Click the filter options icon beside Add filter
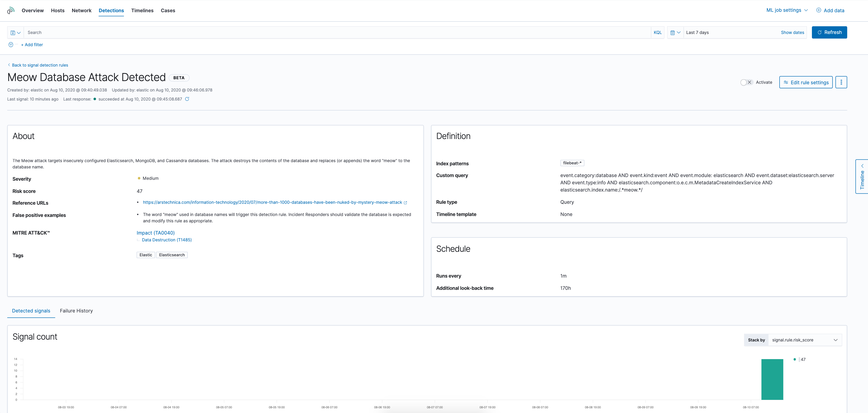The height and width of the screenshot is (413, 868). tap(11, 45)
